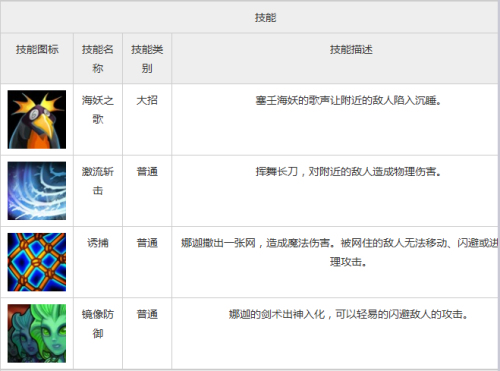Screen dimensions: 500x371
Task: Click 普通 in the 诱捕 row
Action: pyautogui.click(x=147, y=243)
